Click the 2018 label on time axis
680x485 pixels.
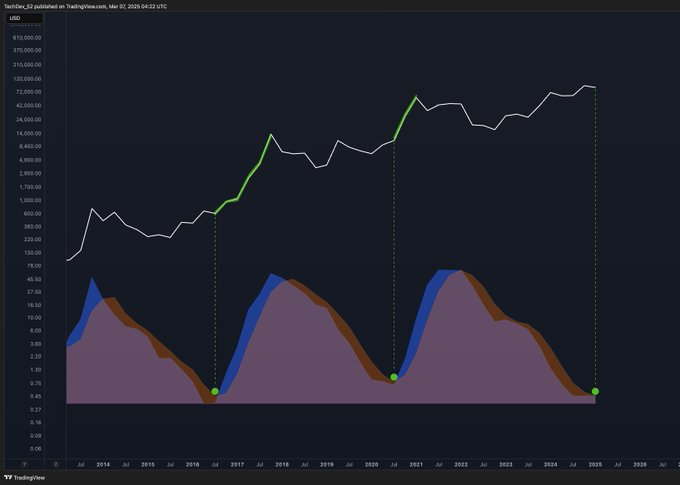(x=282, y=464)
